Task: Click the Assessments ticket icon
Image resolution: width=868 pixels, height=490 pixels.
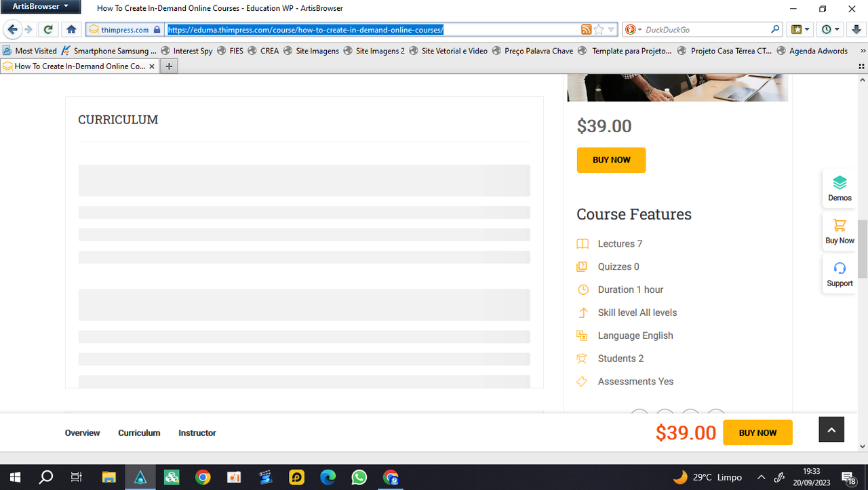Action: pos(583,382)
